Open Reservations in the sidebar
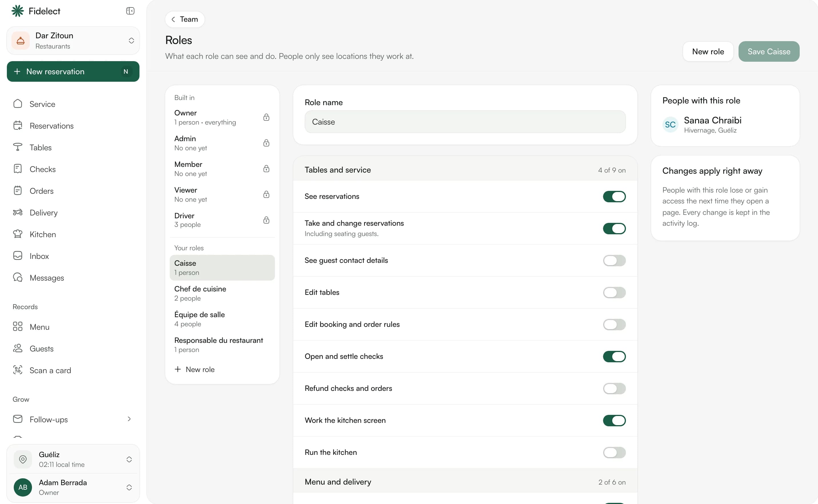Image resolution: width=818 pixels, height=504 pixels. point(73,126)
